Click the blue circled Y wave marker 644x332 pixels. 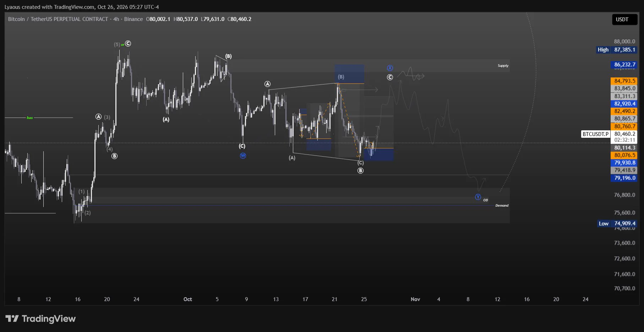(478, 197)
